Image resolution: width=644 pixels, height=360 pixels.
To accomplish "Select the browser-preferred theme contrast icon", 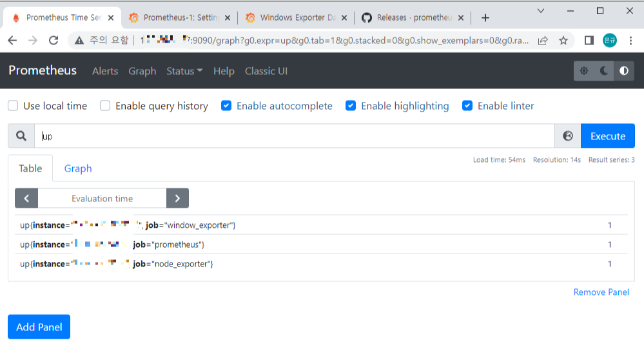I will (x=624, y=71).
